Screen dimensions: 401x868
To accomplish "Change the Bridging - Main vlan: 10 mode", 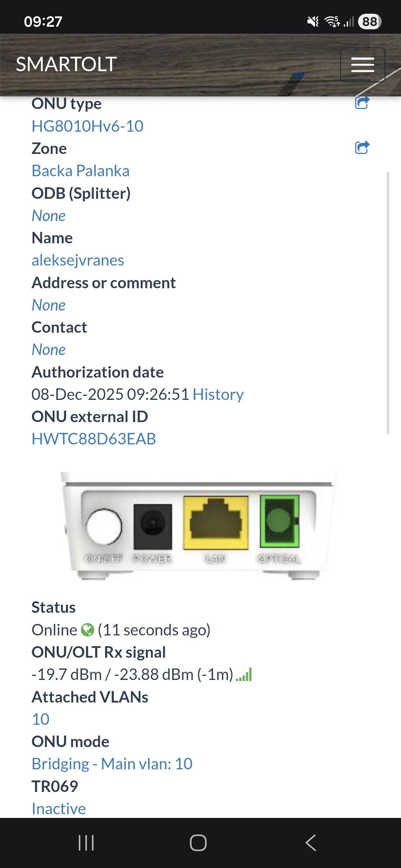I will click(112, 764).
